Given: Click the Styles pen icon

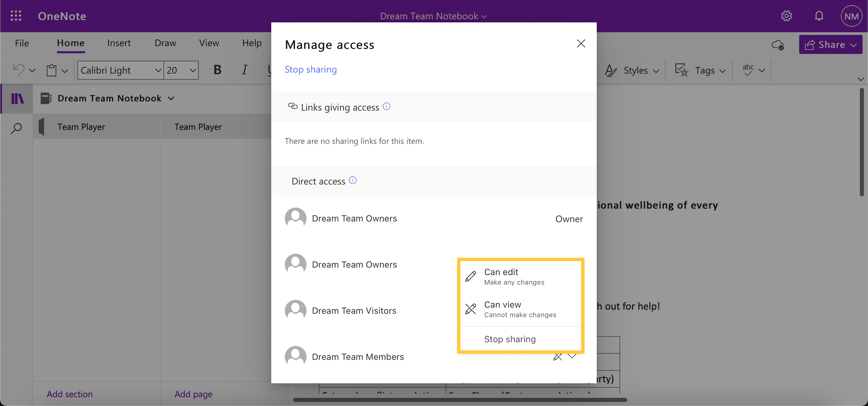Looking at the screenshot, I should coord(611,71).
